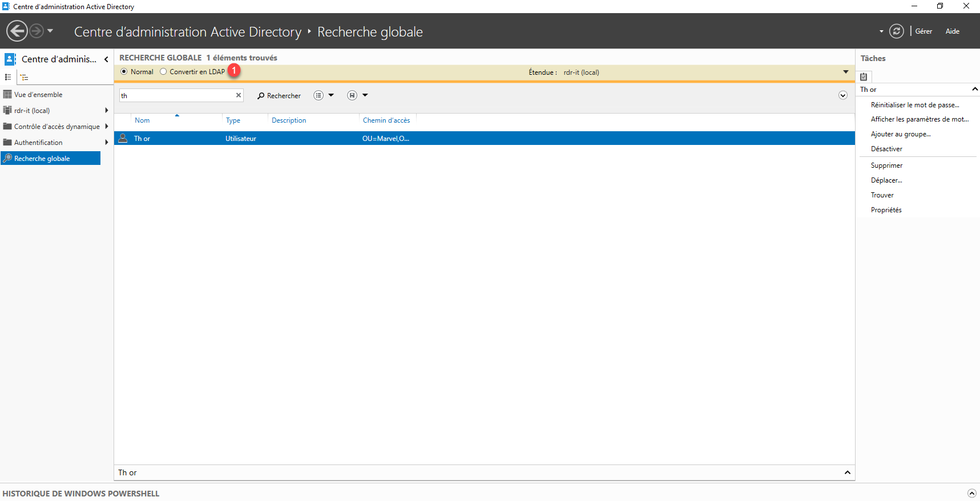Click Utilisateur type cell
The height and width of the screenshot is (501, 980).
241,139
